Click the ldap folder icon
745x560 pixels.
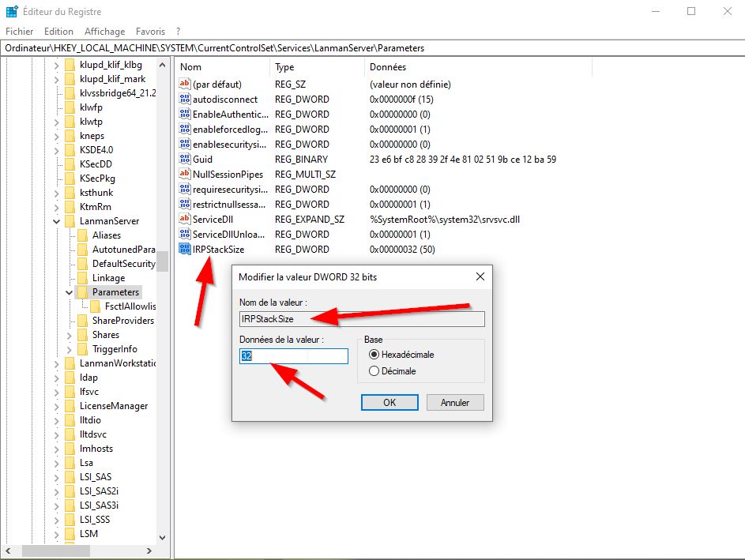click(70, 377)
